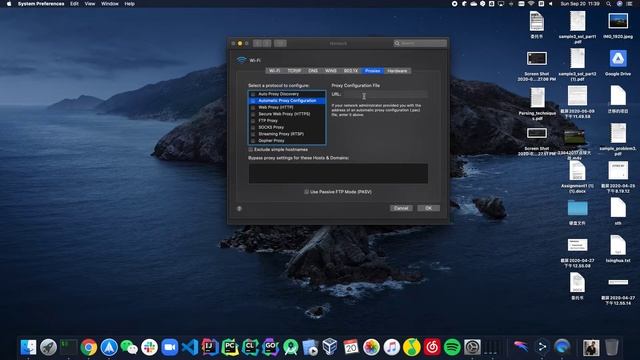Open NetEase Music red icon in Dock

coord(432,347)
